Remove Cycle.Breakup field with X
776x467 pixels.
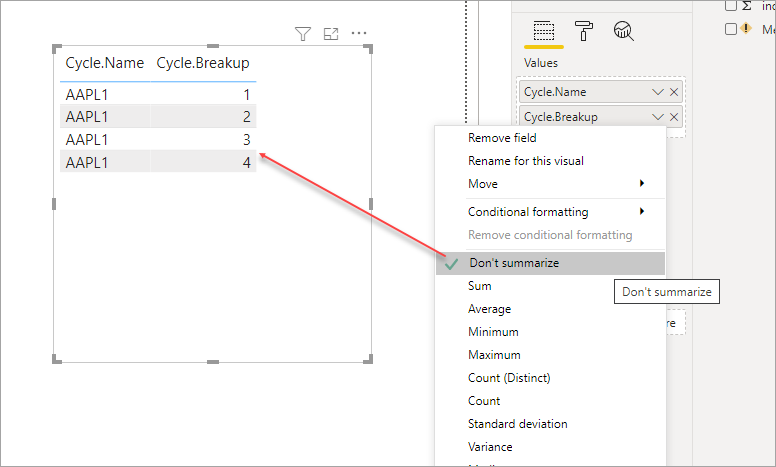tap(674, 117)
